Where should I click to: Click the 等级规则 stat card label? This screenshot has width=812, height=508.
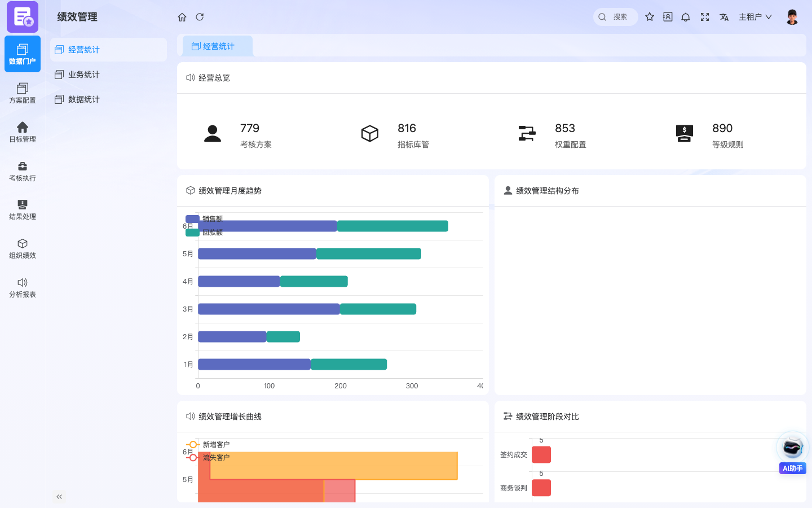(x=728, y=144)
